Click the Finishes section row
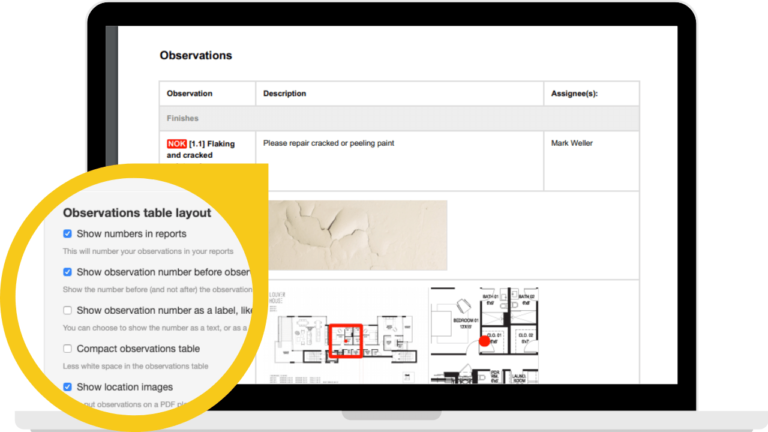 pos(399,119)
